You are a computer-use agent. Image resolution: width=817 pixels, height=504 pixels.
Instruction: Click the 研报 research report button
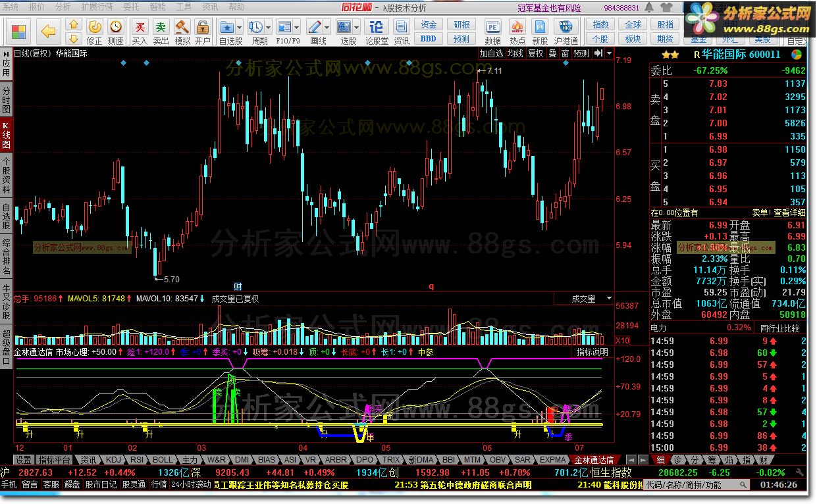[461, 24]
